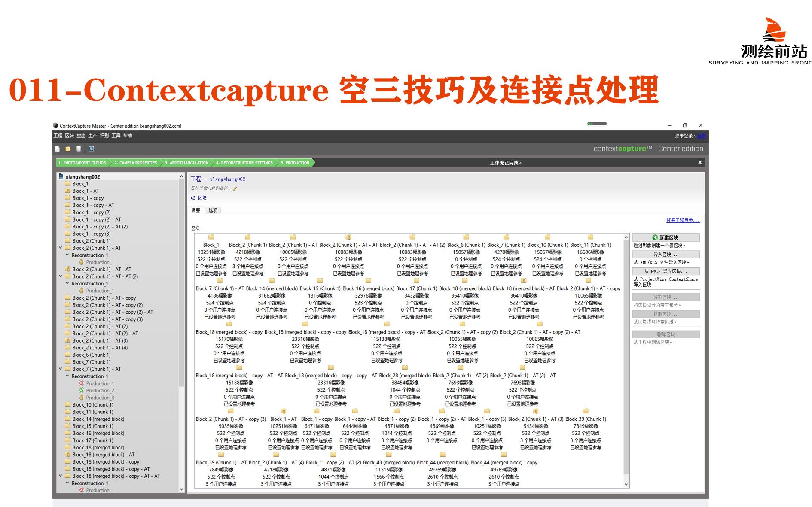Click the Block_1 folder icon in tree
This screenshot has height=507, width=812.
pos(68,184)
